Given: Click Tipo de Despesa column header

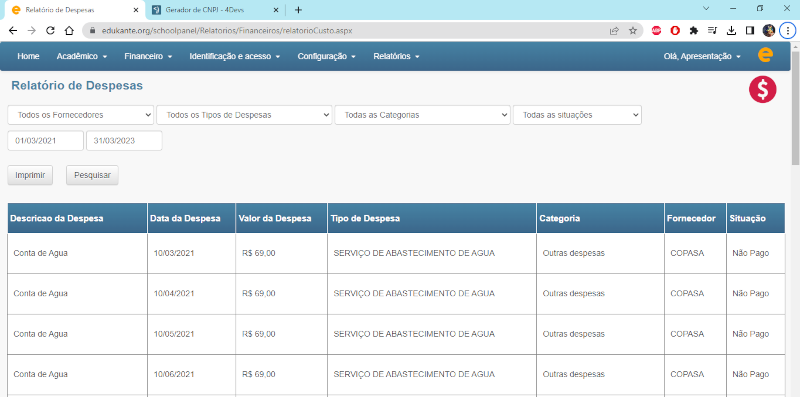Looking at the screenshot, I should [x=432, y=218].
